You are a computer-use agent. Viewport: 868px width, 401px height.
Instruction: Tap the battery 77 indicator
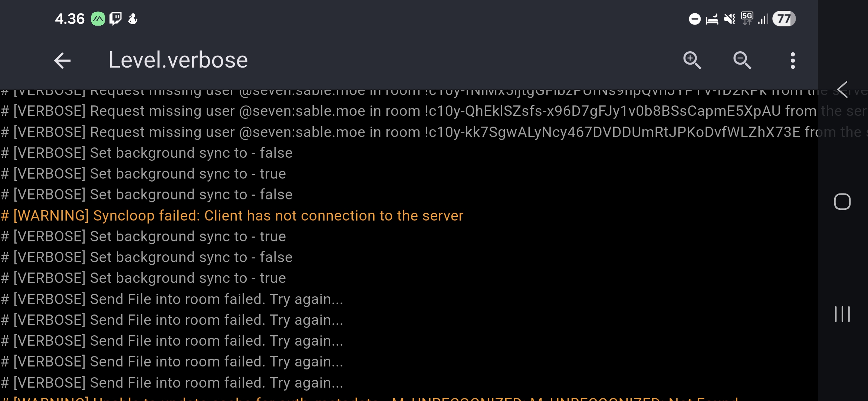coord(784,19)
